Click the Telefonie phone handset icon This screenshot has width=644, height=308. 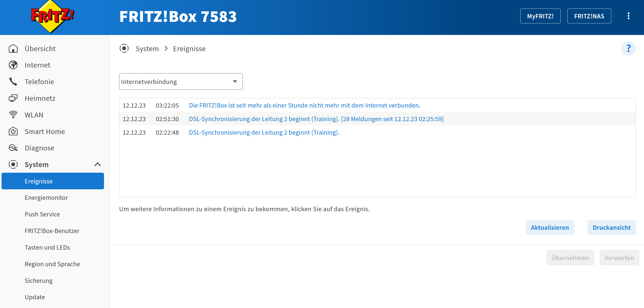pos(13,82)
